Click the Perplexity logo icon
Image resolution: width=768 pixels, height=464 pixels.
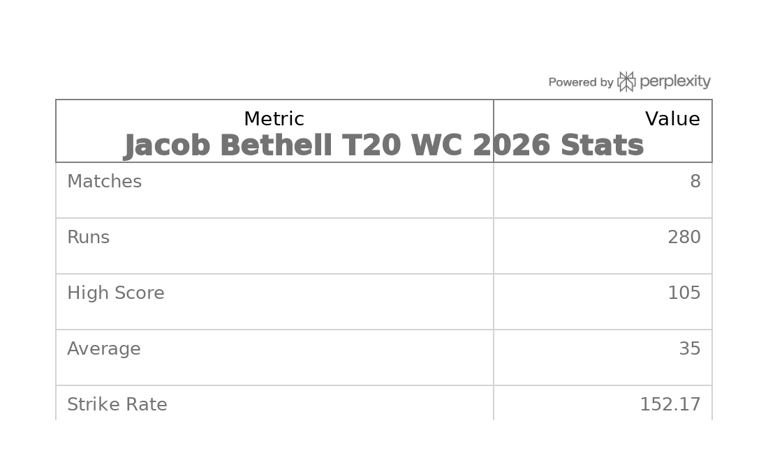tap(626, 82)
